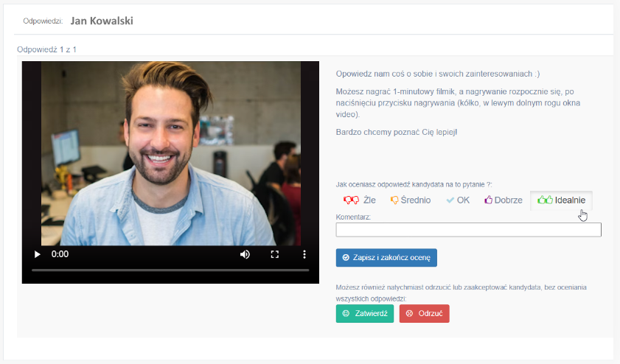Rate the answer as Średnio
The width and height of the screenshot is (620, 364).
(410, 200)
